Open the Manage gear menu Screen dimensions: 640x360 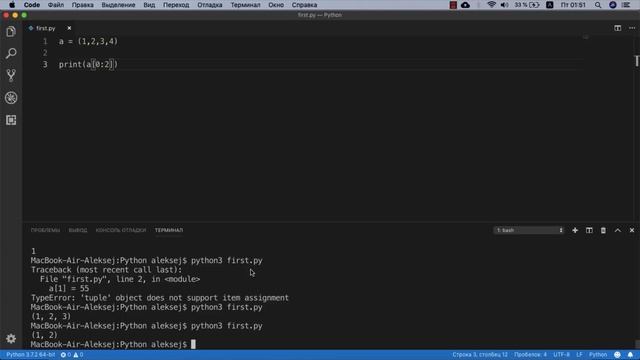pos(11,338)
